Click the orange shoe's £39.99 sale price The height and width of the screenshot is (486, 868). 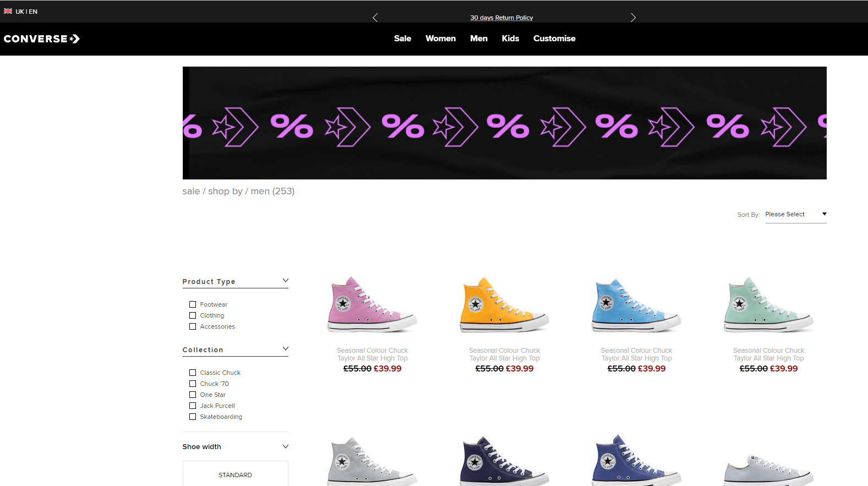point(520,369)
